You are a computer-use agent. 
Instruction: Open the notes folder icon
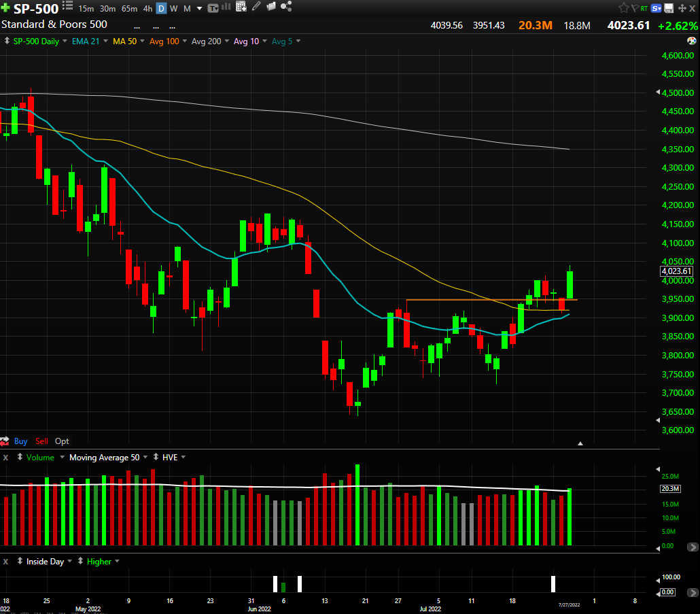tap(271, 6)
